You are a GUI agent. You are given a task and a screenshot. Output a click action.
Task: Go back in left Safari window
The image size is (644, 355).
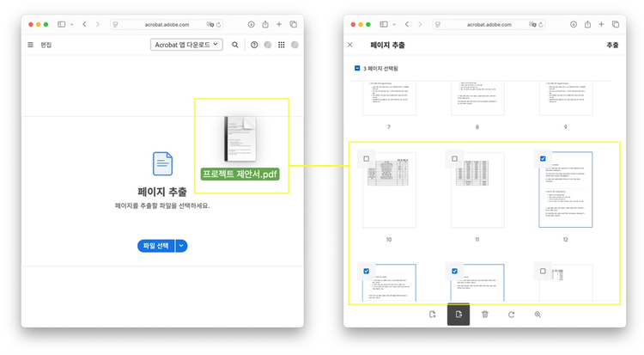click(85, 24)
